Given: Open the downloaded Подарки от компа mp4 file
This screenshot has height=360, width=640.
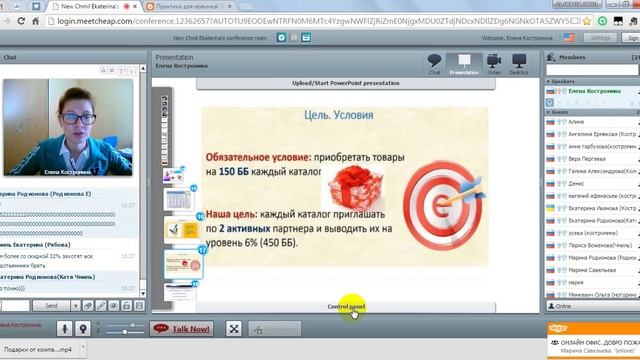Looking at the screenshot, I should tap(38, 349).
